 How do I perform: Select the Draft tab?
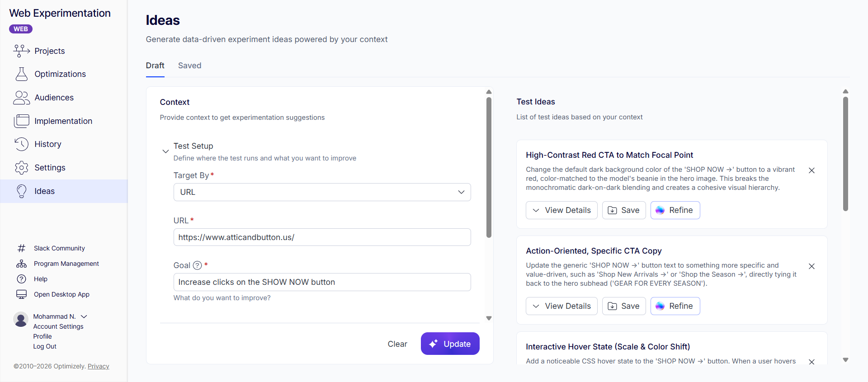155,66
